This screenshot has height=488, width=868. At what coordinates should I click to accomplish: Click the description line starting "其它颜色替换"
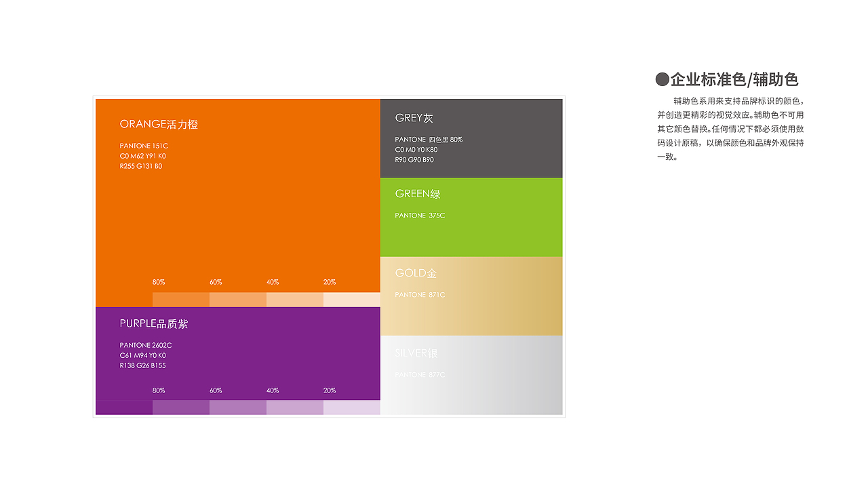[731, 129]
